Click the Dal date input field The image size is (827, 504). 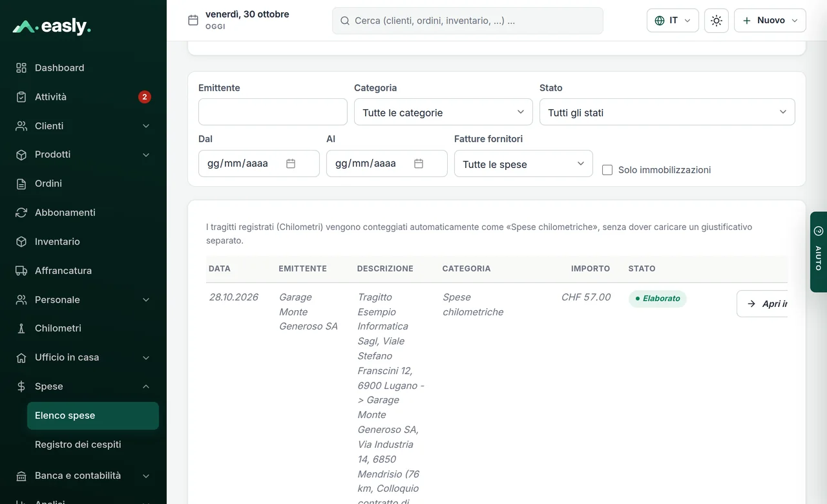pos(259,163)
